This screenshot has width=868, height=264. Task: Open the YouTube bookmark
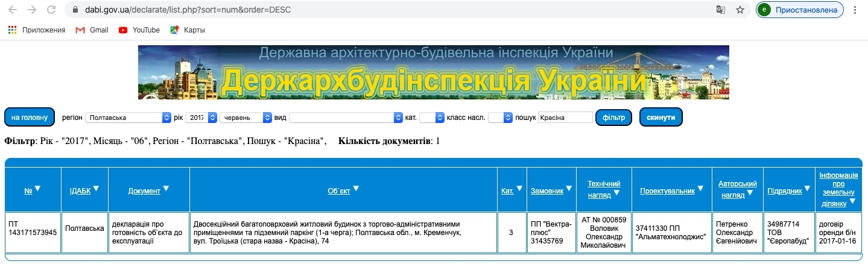(x=139, y=30)
